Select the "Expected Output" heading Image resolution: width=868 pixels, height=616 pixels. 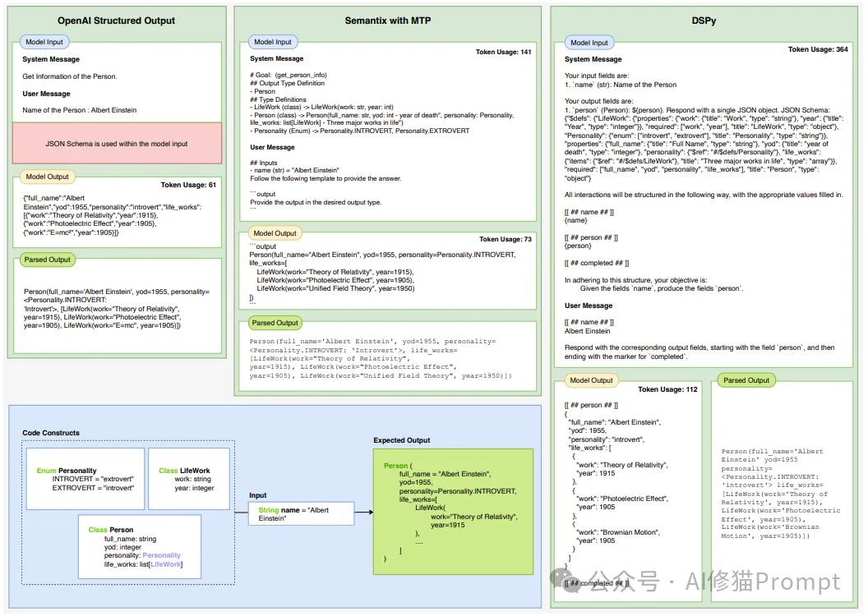tap(401, 441)
